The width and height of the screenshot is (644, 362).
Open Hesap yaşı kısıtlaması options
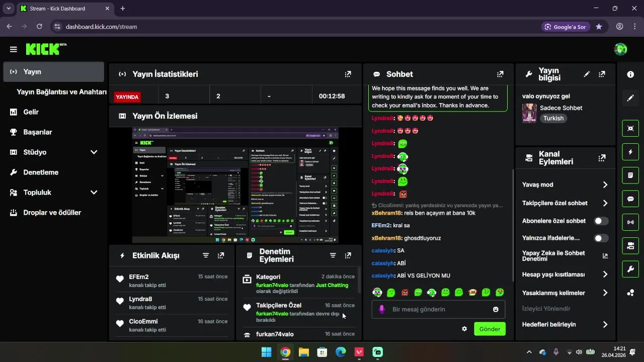click(x=565, y=275)
